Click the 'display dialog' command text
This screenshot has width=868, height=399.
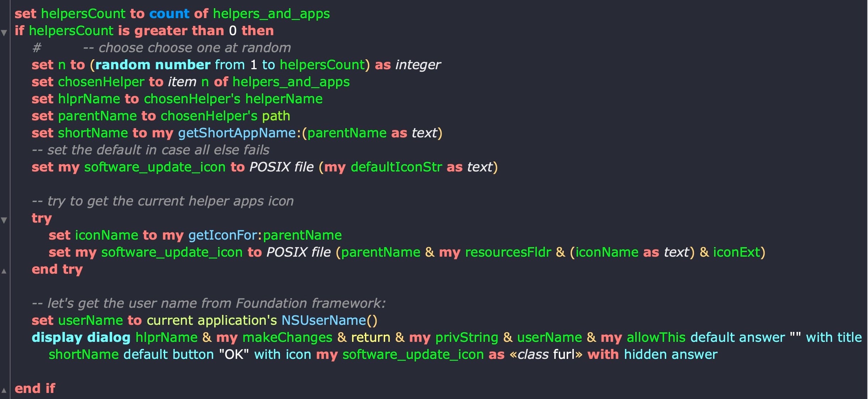tap(81, 338)
